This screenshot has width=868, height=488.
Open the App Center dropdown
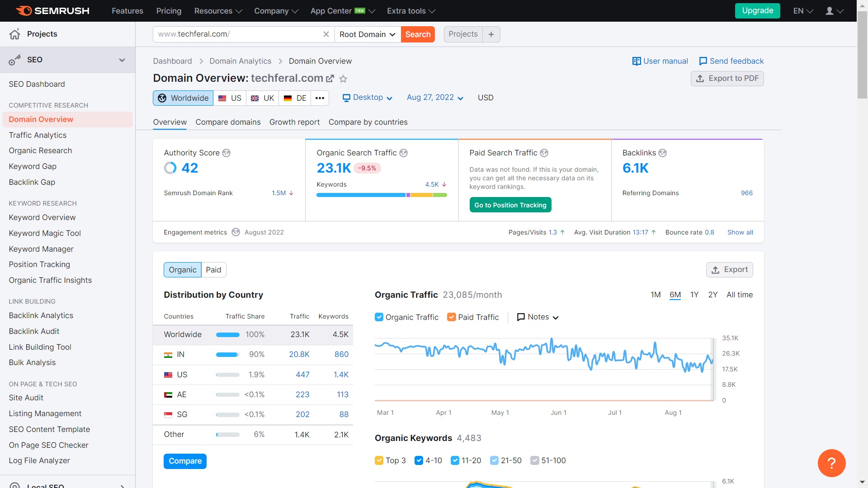tap(343, 11)
